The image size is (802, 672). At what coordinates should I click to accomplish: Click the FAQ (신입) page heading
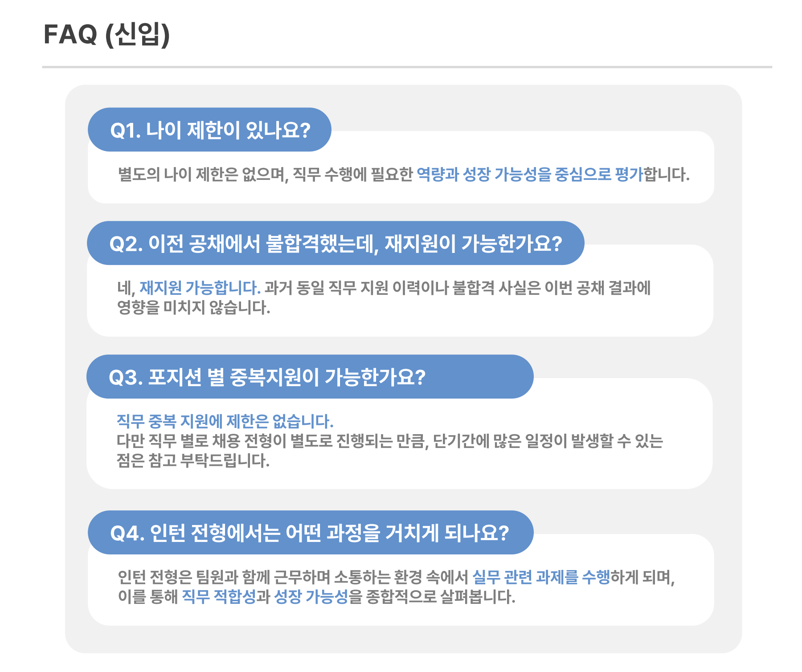[106, 34]
